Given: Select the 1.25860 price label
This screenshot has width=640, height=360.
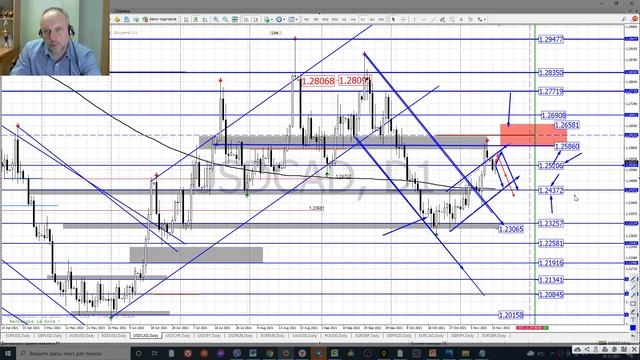Looking at the screenshot, I should 567,146.
